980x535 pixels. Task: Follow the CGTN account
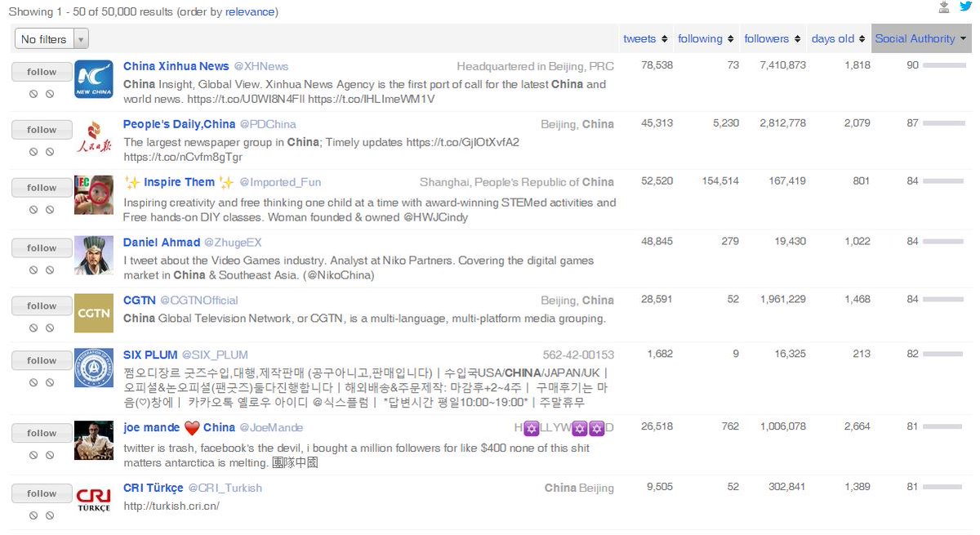click(x=42, y=306)
